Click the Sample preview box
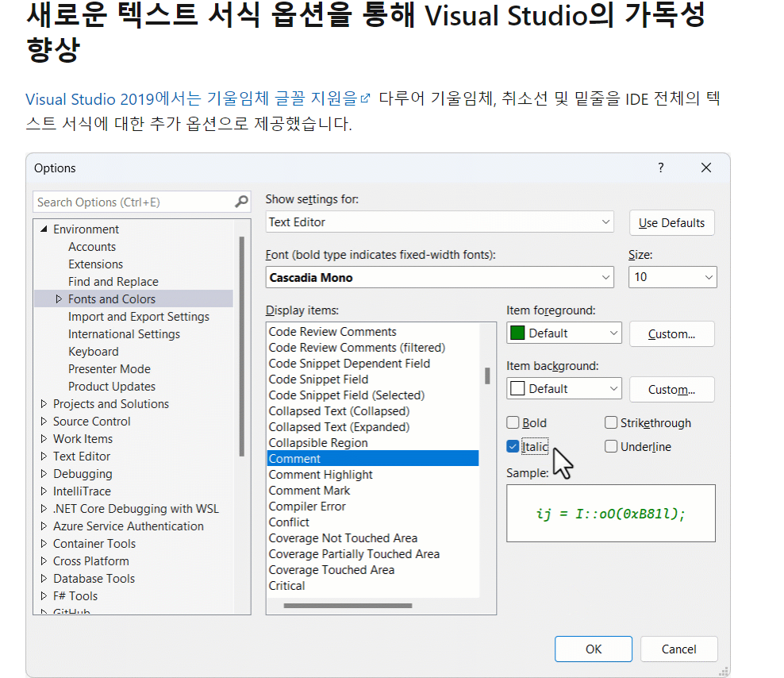 pyautogui.click(x=611, y=514)
